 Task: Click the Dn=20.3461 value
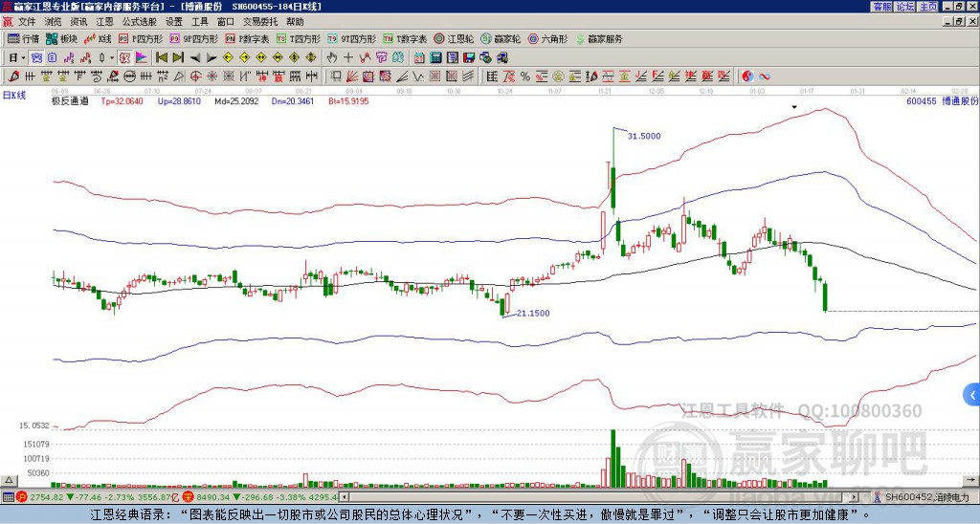pos(293,100)
